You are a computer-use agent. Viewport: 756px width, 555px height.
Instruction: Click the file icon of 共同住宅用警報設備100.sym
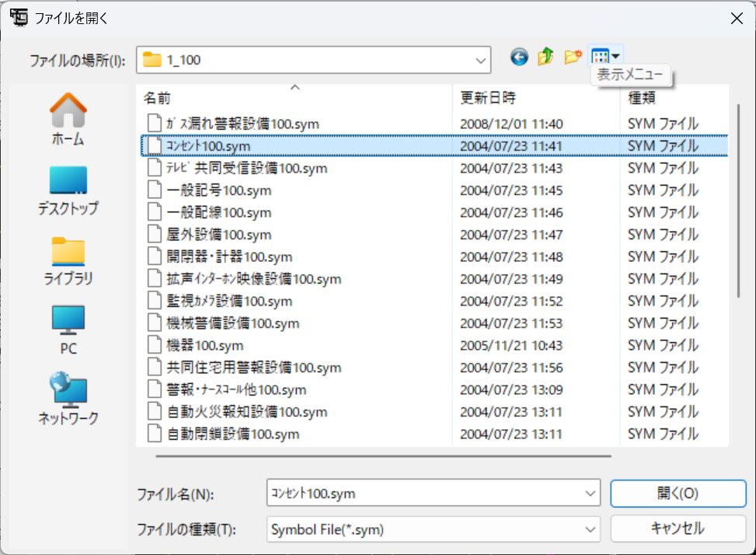[155, 367]
